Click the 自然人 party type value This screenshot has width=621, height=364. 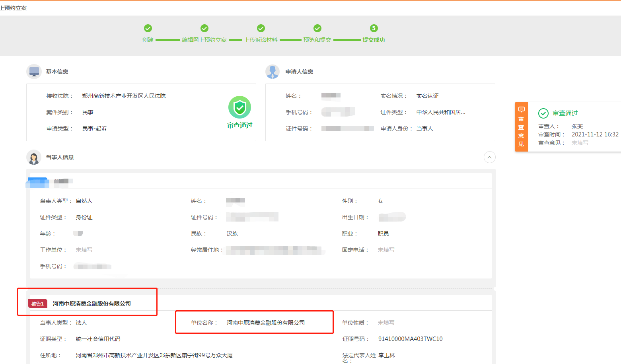coord(84,201)
